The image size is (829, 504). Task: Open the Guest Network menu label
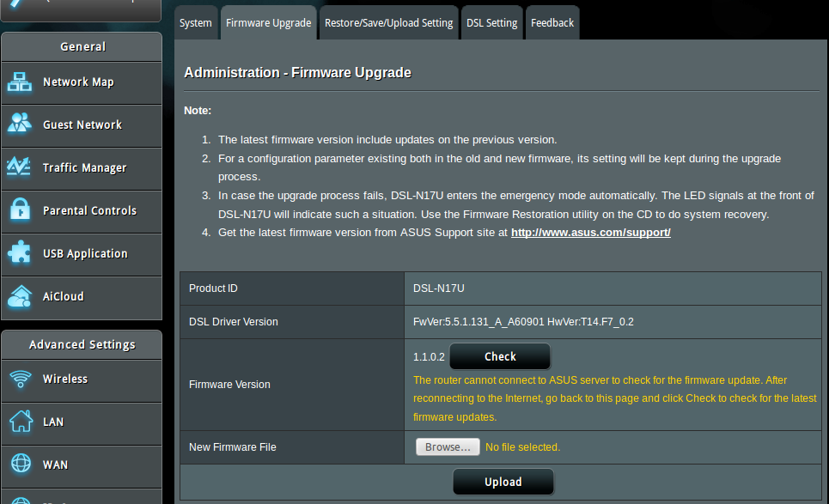82,124
